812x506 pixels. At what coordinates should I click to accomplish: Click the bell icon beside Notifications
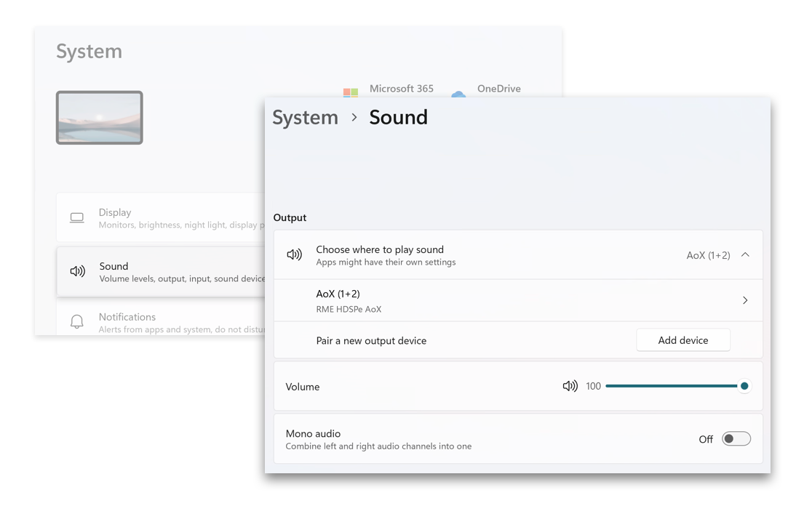pyautogui.click(x=77, y=321)
